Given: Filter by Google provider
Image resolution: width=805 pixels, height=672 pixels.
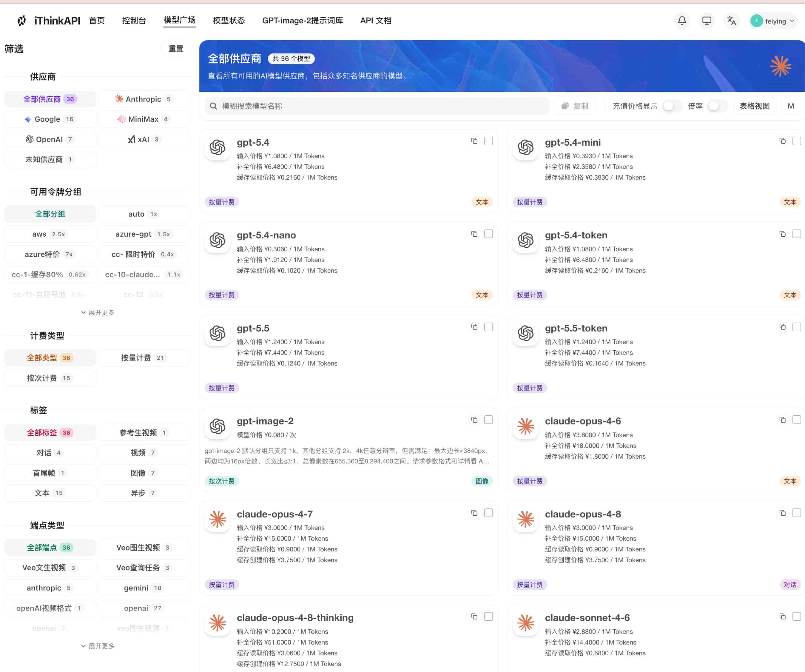Looking at the screenshot, I should pos(50,119).
